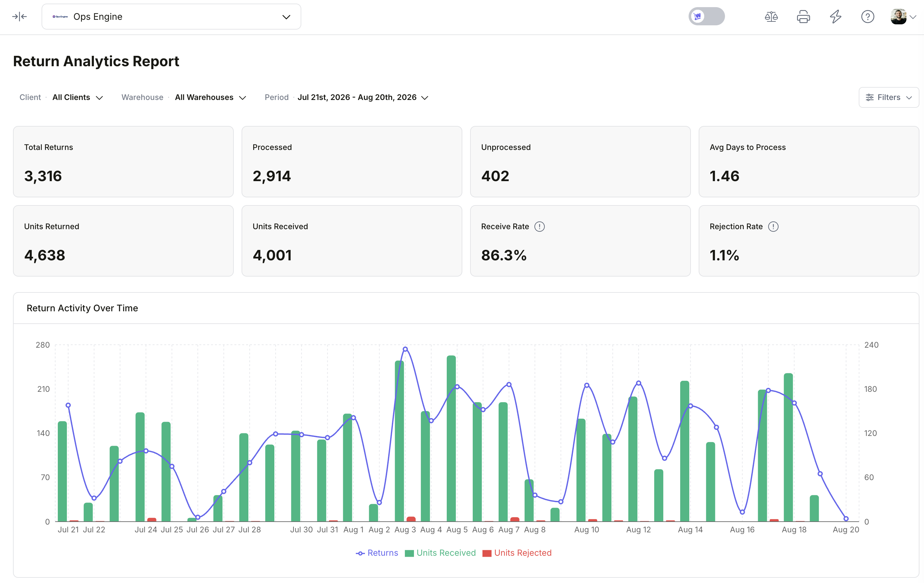
Task: Click the Rejection Rate value 1.1%
Action: [724, 255]
